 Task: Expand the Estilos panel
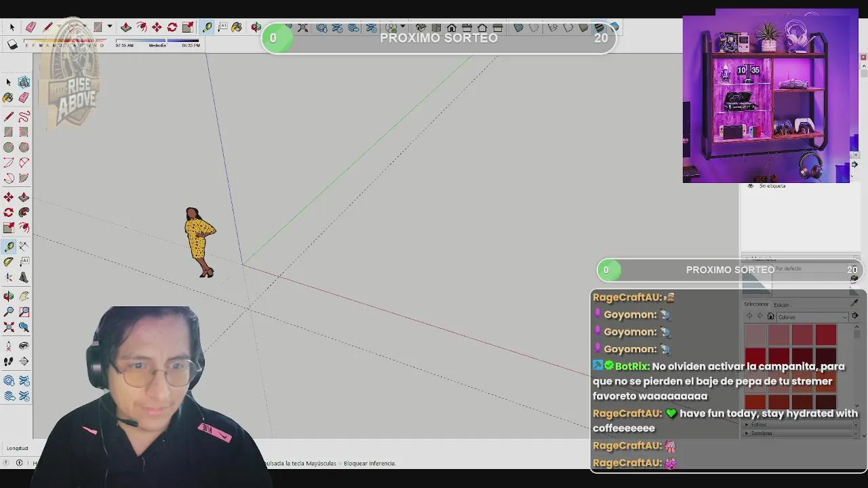(x=758, y=425)
